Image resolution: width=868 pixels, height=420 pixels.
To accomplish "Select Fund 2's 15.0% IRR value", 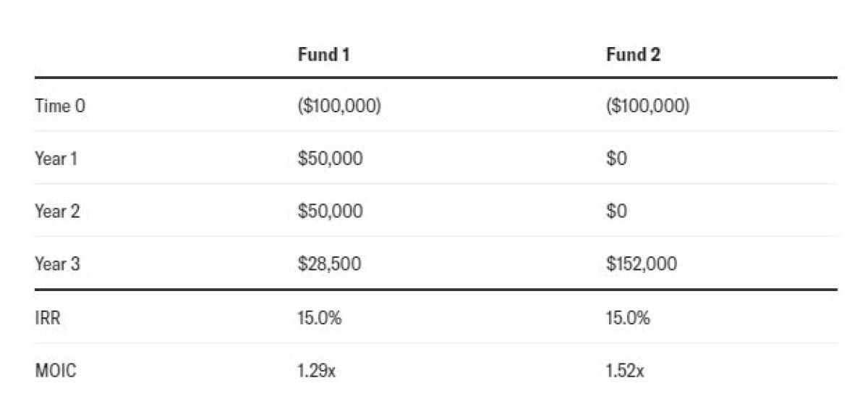I will tap(628, 317).
